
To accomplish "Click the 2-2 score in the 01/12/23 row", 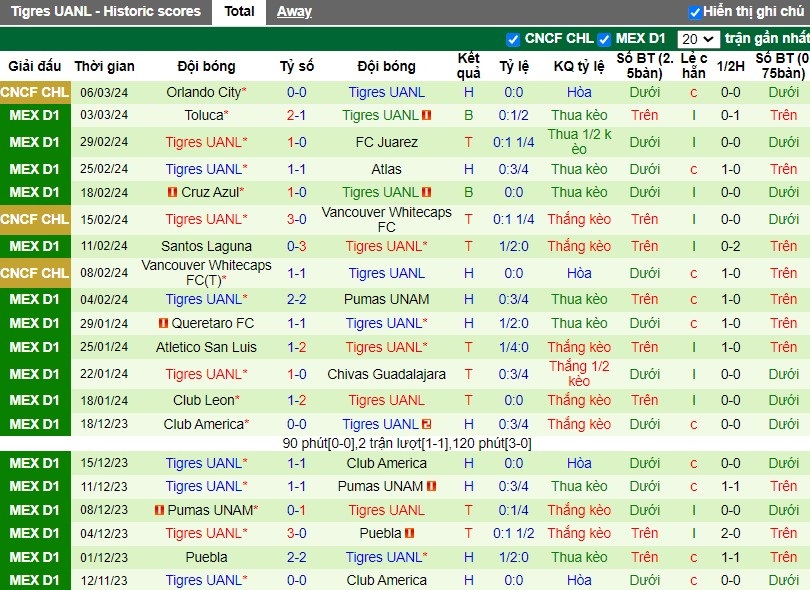I will [297, 557].
